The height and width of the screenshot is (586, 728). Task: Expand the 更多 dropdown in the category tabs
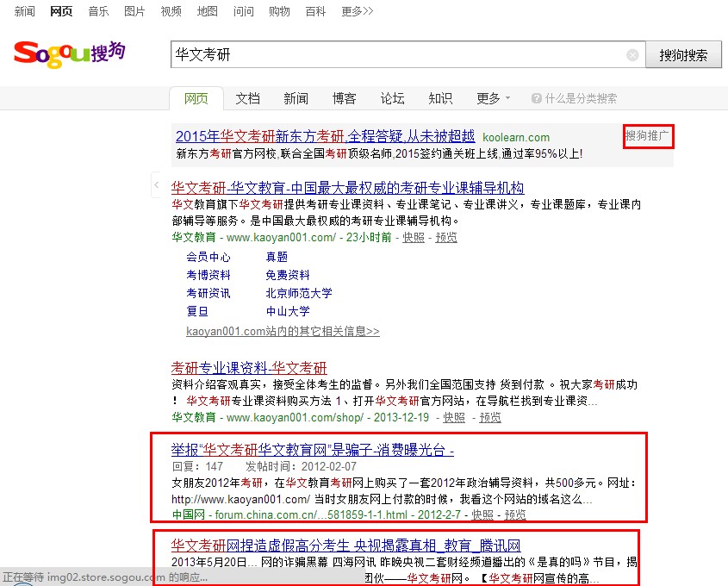pyautogui.click(x=493, y=98)
